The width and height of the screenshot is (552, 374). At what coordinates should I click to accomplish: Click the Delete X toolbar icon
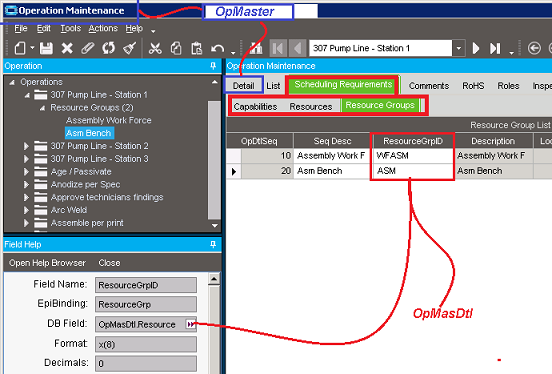tap(67, 48)
